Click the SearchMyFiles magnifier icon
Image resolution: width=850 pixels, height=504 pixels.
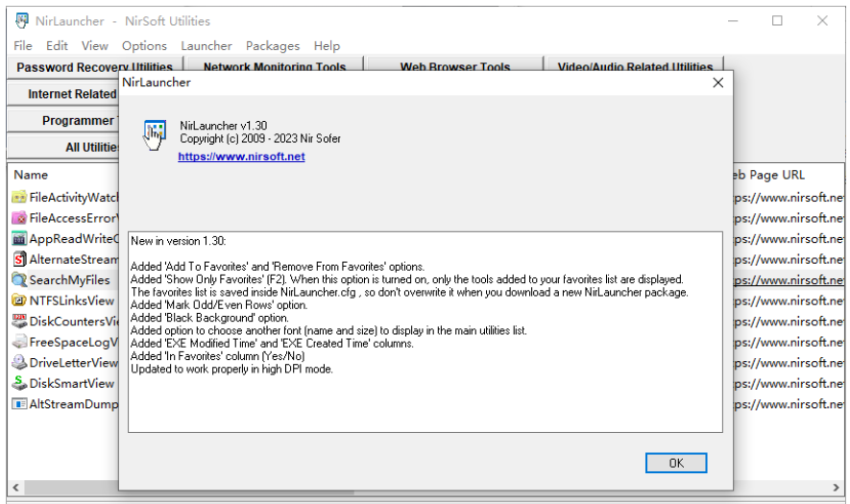click(x=19, y=279)
